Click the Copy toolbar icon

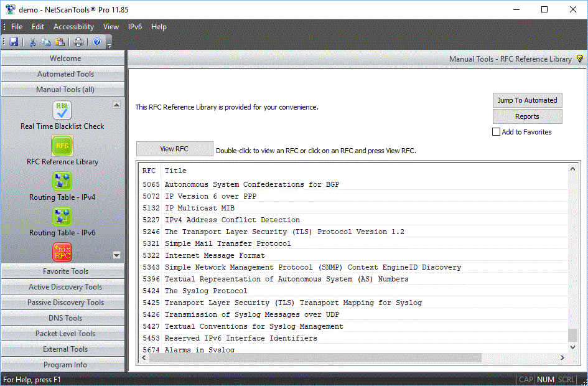(x=46, y=42)
